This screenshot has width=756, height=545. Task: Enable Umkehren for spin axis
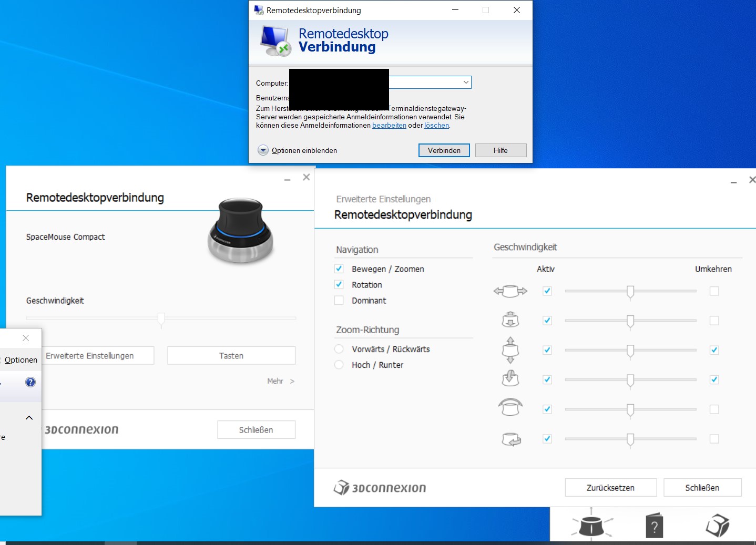[714, 439]
